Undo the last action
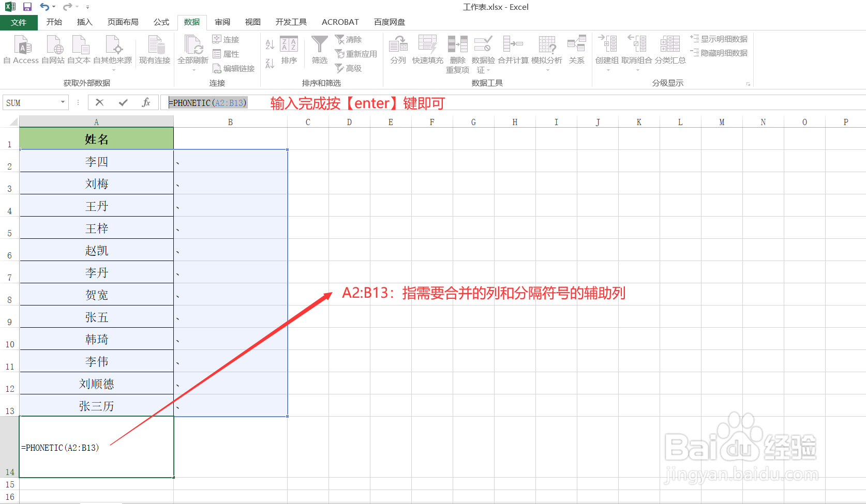 [x=45, y=7]
